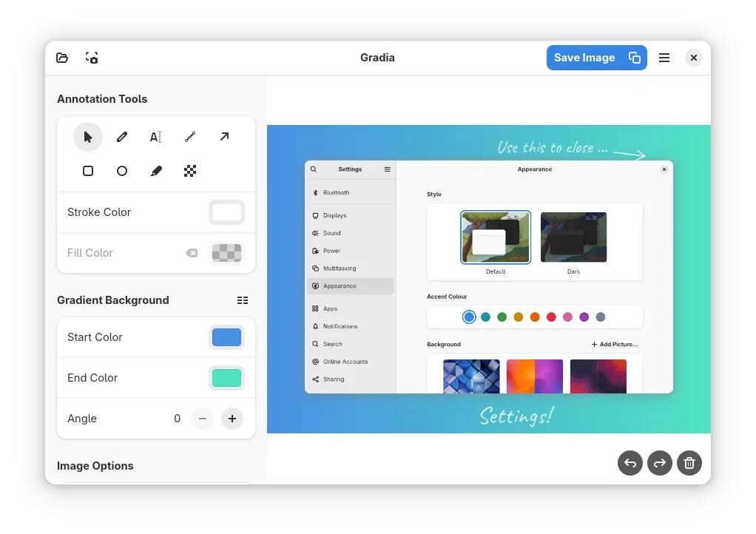The height and width of the screenshot is (534, 756).
Task: Click Add Picture in Background section
Action: 615,344
